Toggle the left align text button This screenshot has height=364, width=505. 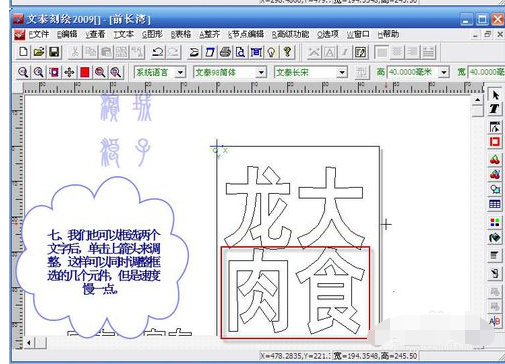pos(382,52)
